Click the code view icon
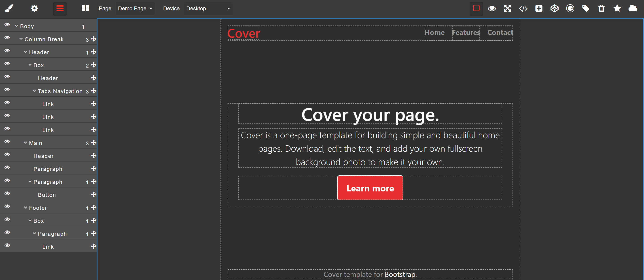The height and width of the screenshot is (280, 644). [523, 8]
